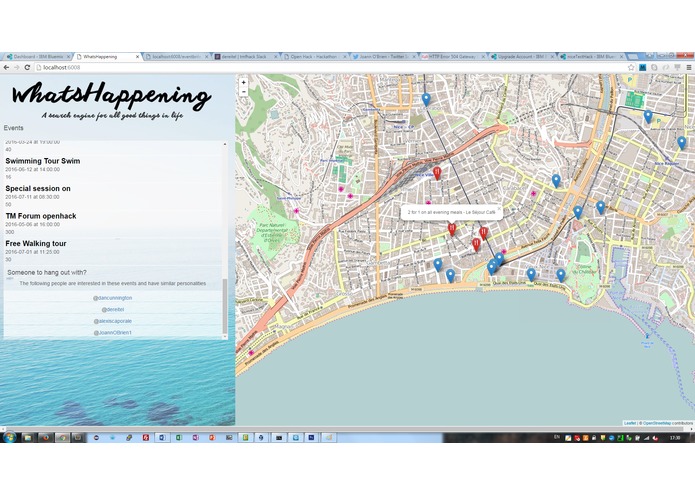Select the Free Walking tour event

(35, 243)
